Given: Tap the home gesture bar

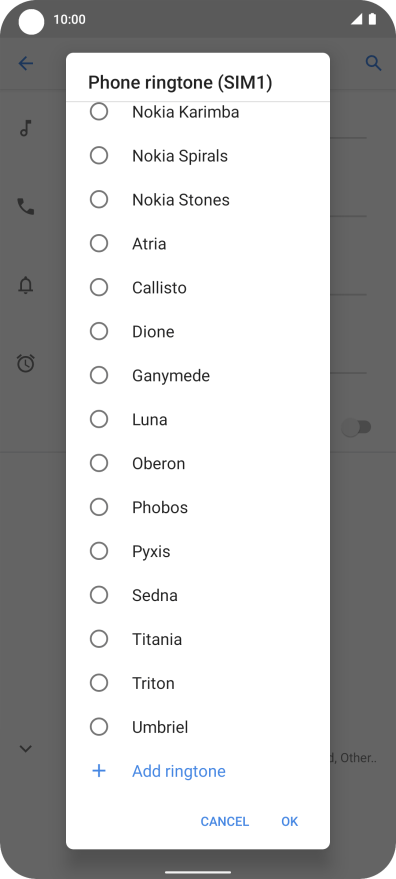Looking at the screenshot, I should [198, 872].
